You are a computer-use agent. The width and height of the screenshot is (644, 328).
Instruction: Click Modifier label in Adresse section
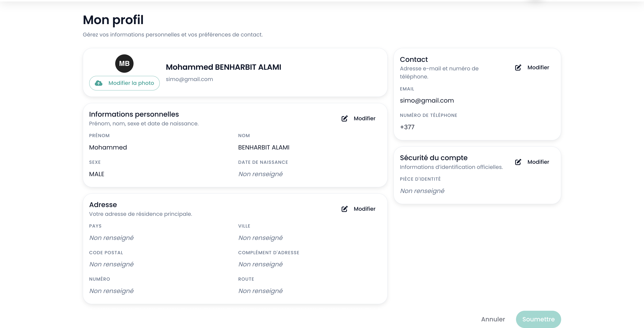point(364,209)
